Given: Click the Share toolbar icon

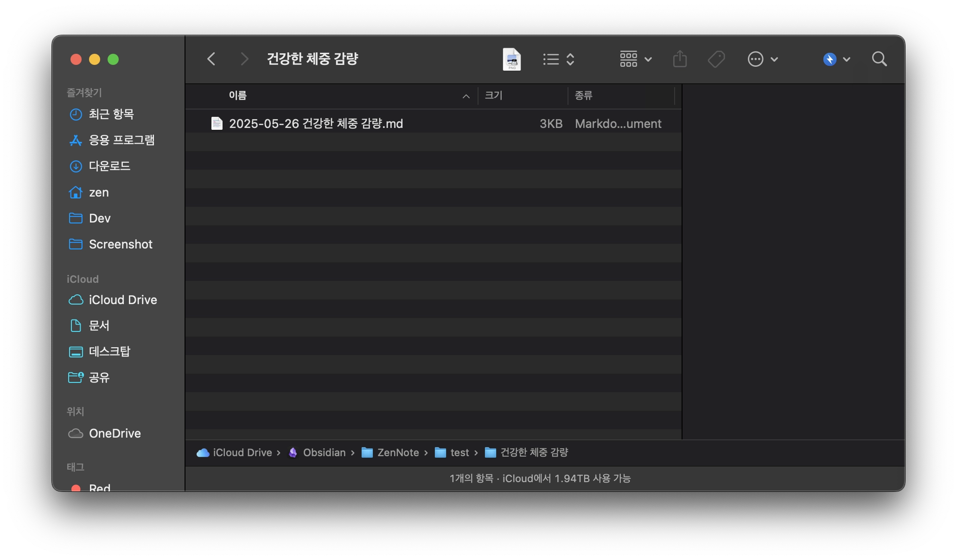Looking at the screenshot, I should tap(680, 59).
